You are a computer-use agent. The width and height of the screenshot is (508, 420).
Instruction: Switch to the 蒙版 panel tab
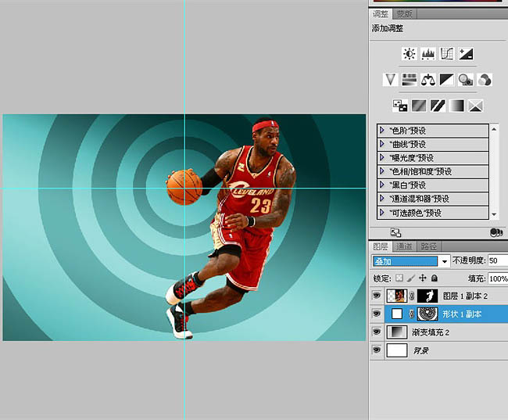pos(404,14)
